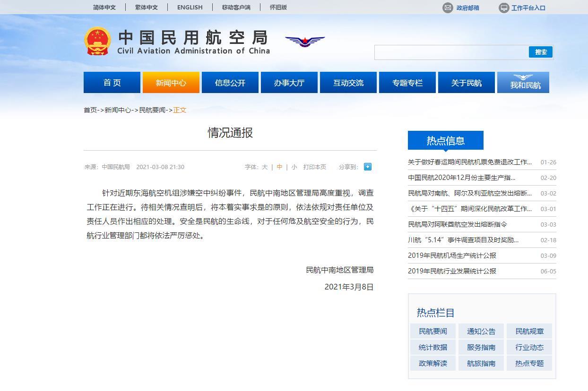Click 民航要闻 in breadcrumb
Screen dimensions: 588x391
152,110
